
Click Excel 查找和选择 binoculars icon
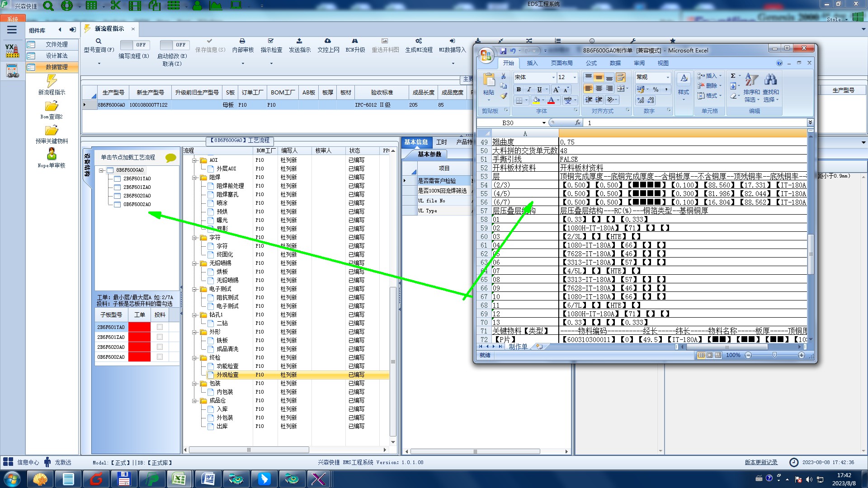771,80
